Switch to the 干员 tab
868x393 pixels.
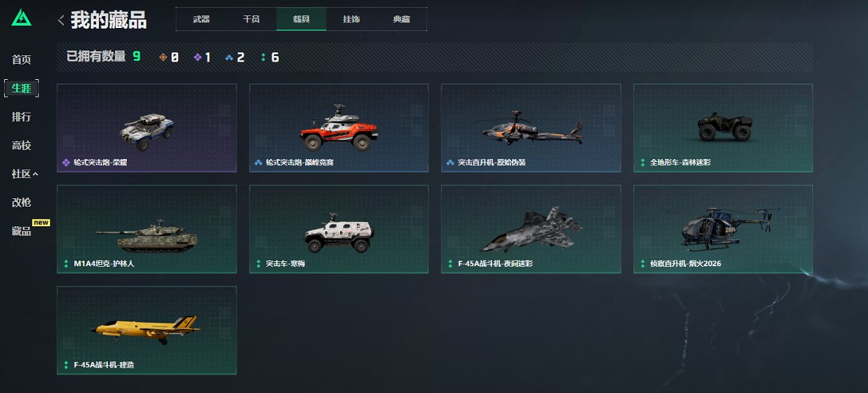[x=251, y=20]
